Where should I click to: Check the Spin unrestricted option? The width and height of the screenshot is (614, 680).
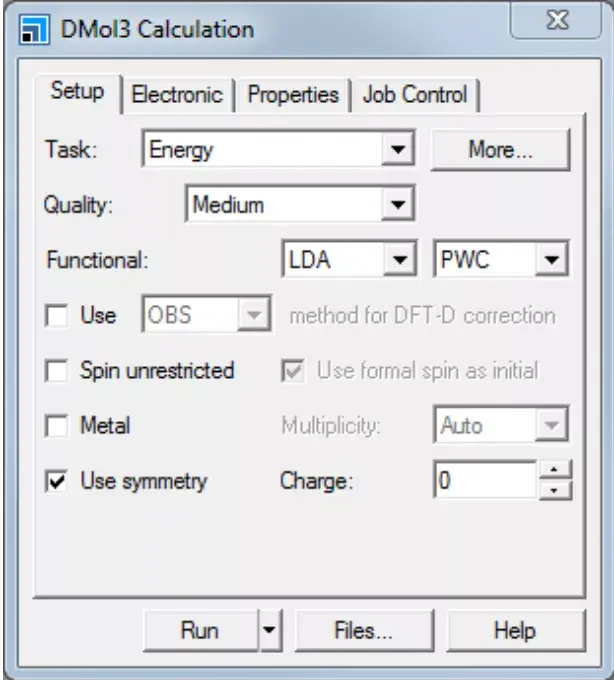[57, 371]
